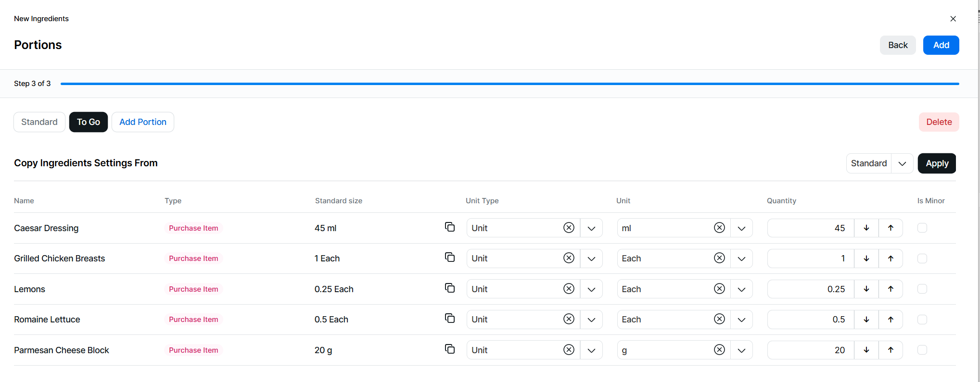Expand Unit Type dropdown for Romaine Lettuce
The width and height of the screenshot is (980, 382).
point(591,320)
